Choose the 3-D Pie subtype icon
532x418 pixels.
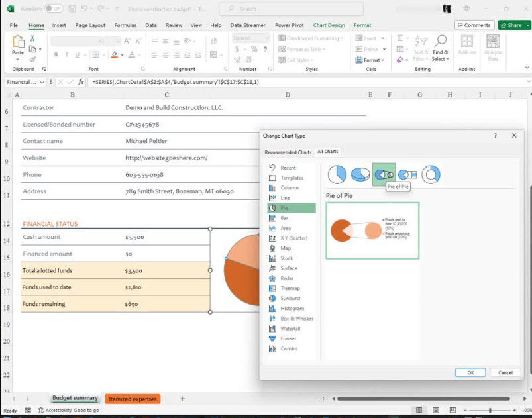pyautogui.click(x=360, y=174)
